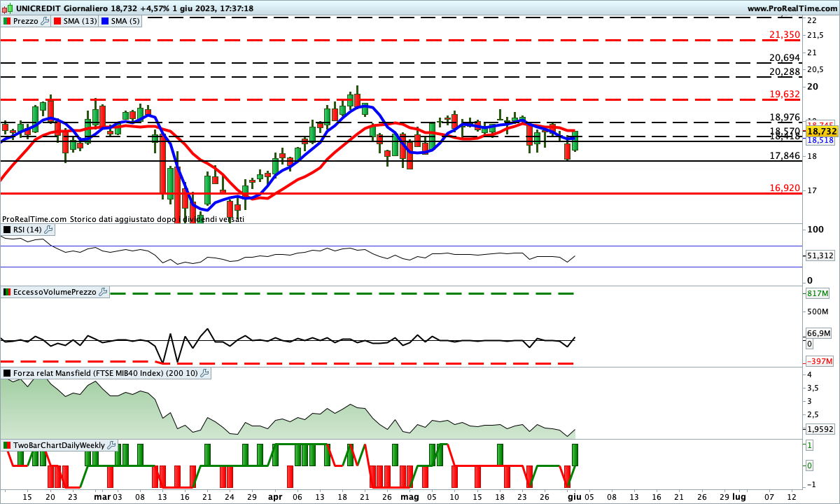Viewport: 840px width, 504px height.
Task: Click the 'lug' month label on time axis
Action: pos(738,496)
